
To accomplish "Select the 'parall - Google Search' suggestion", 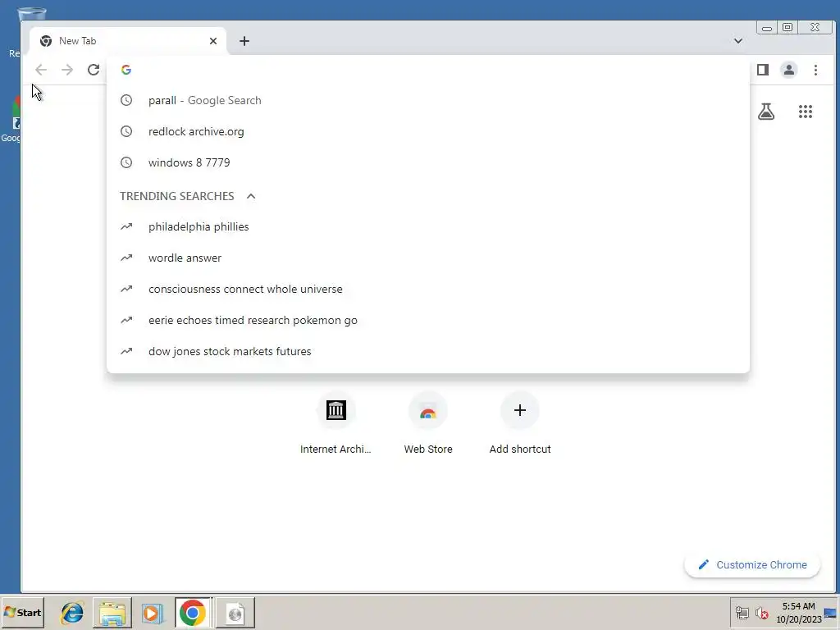I will 428,100.
